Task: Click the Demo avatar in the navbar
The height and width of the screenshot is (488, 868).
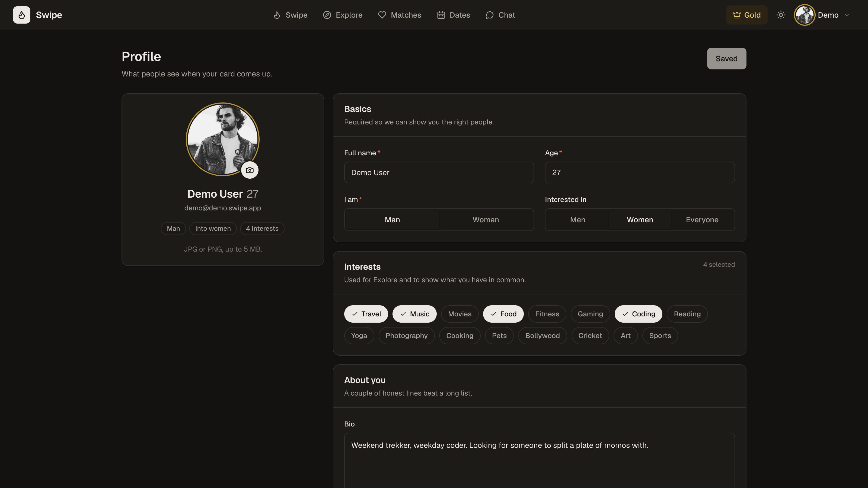Action: [x=805, y=15]
